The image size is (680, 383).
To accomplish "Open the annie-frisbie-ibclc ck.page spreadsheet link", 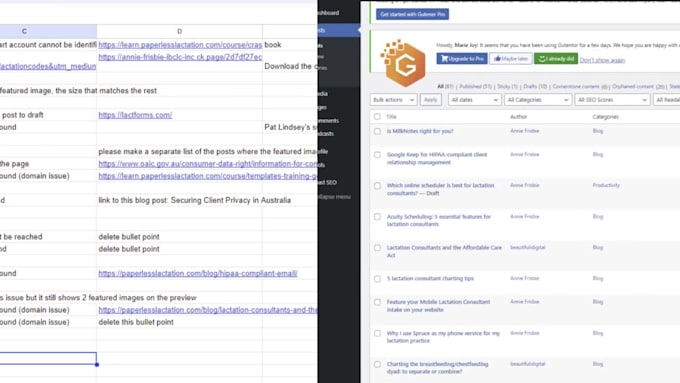I will point(180,57).
